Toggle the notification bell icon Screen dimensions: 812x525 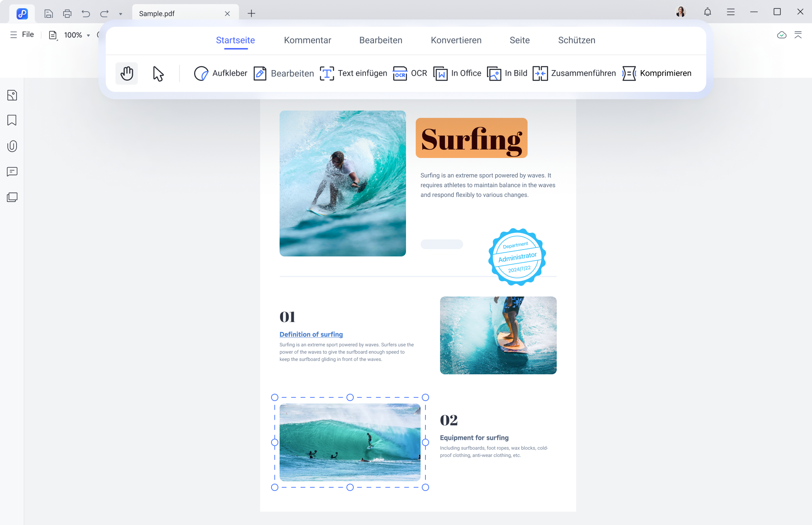[708, 13]
